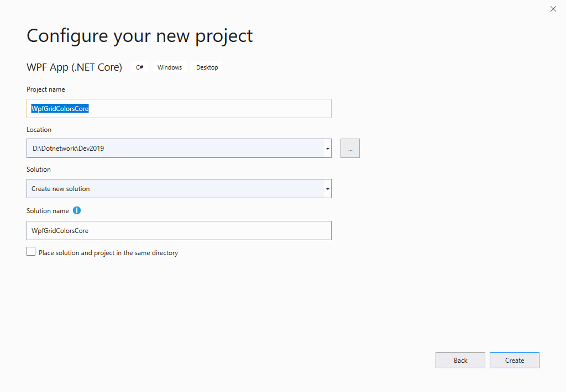This screenshot has width=566, height=392.
Task: Open the "Create new solution" combo box
Action: click(x=174, y=189)
